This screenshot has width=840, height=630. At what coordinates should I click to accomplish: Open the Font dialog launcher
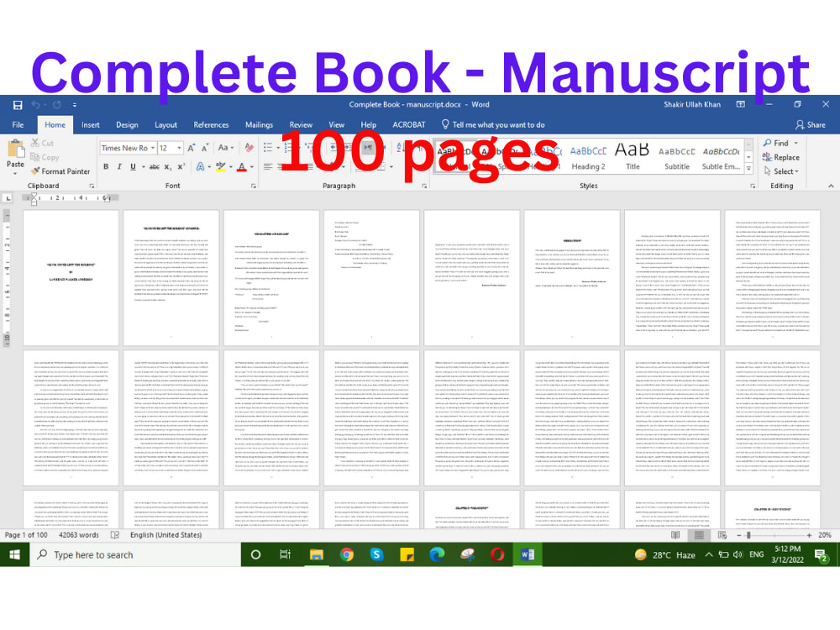tap(254, 186)
